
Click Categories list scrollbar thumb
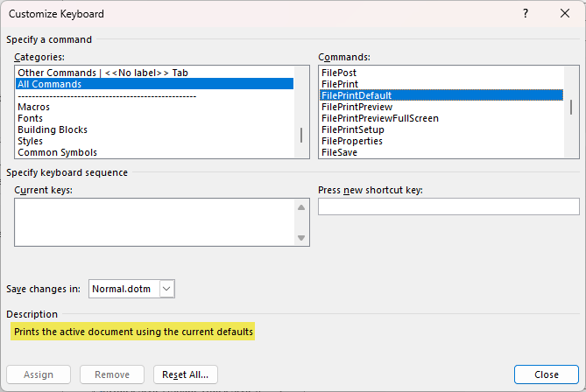pos(301,135)
